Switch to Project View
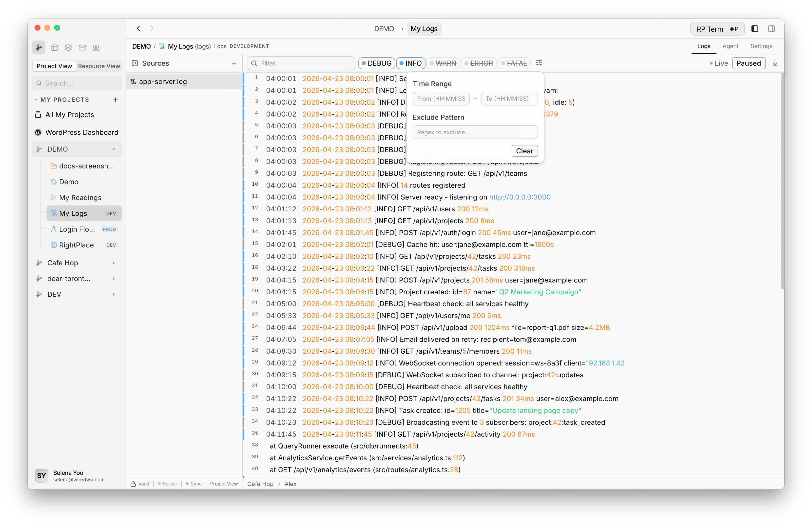The height and width of the screenshot is (526, 812). point(54,66)
